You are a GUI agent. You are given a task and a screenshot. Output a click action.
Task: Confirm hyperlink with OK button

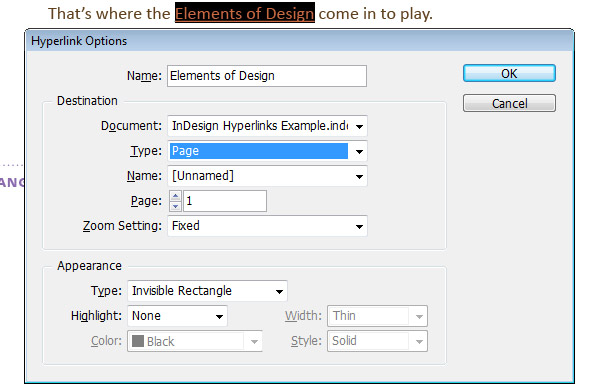click(509, 73)
